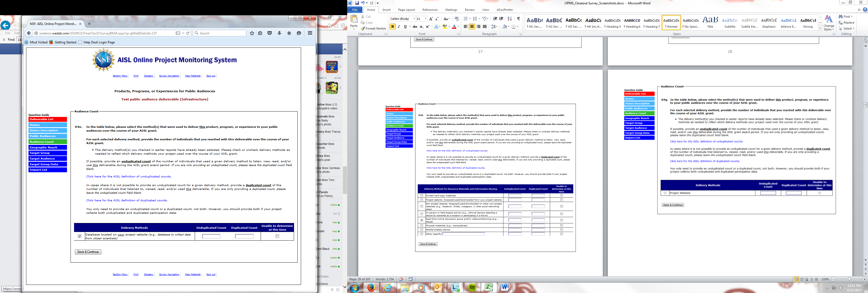Screen dimensions: 868x293
Task: Switch to the References tab
Action: (x=430, y=10)
